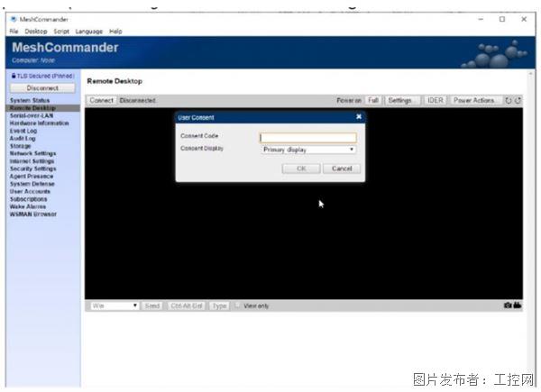Open the Win key dropdown

point(115,305)
